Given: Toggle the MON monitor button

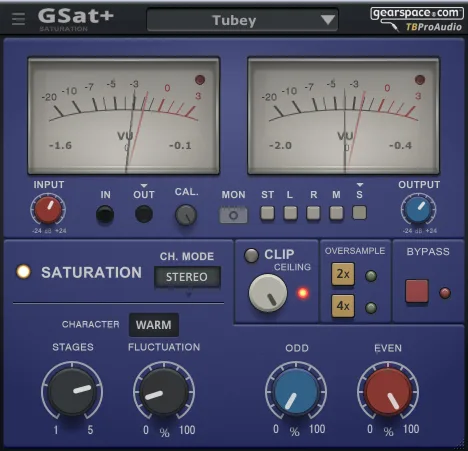Looking at the screenshot, I should (x=233, y=215).
